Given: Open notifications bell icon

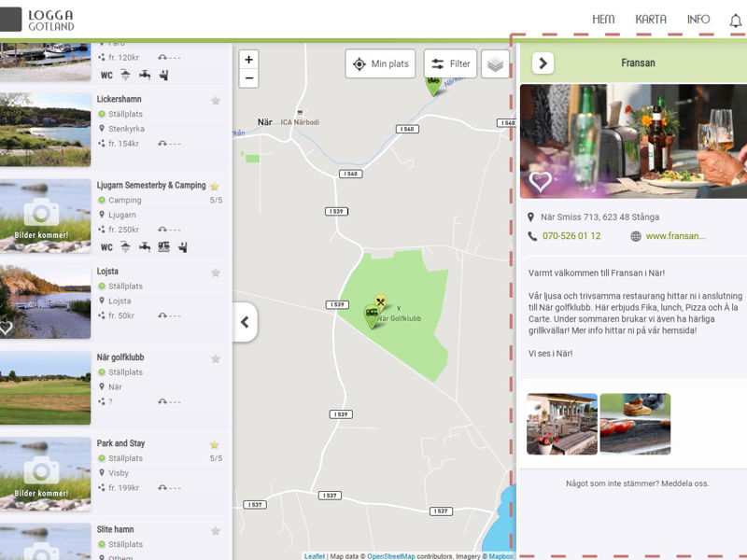Looking at the screenshot, I should pos(736,21).
